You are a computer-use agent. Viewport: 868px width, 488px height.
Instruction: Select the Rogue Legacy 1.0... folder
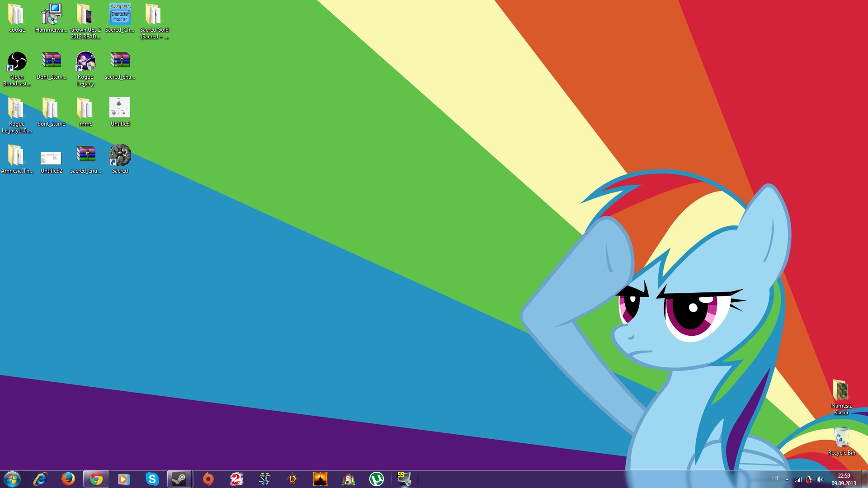pos(17,116)
